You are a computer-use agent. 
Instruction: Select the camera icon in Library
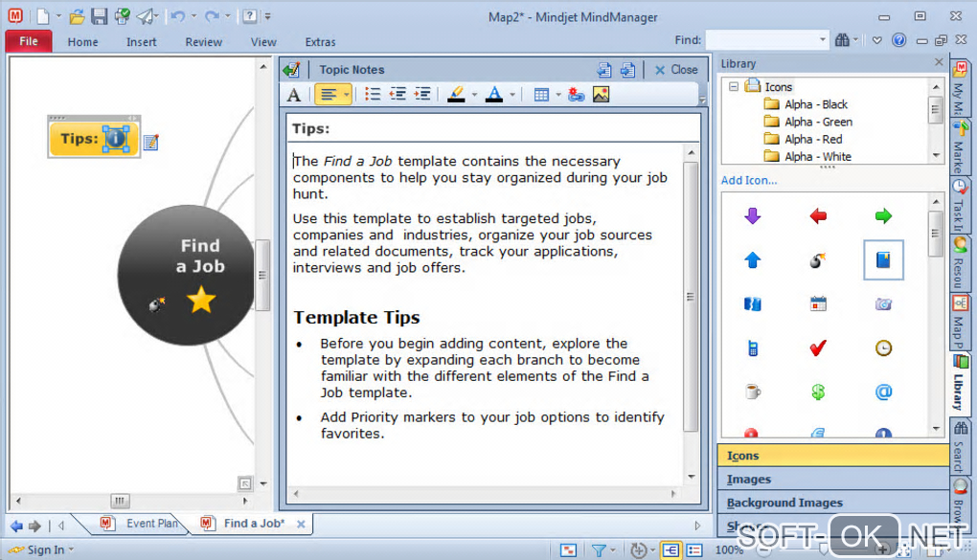pyautogui.click(x=883, y=304)
